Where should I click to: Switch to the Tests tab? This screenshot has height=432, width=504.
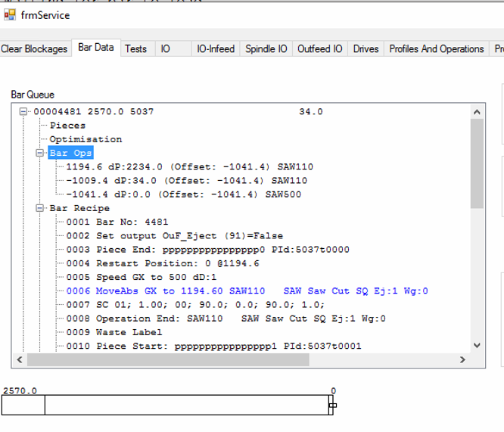pyautogui.click(x=135, y=49)
